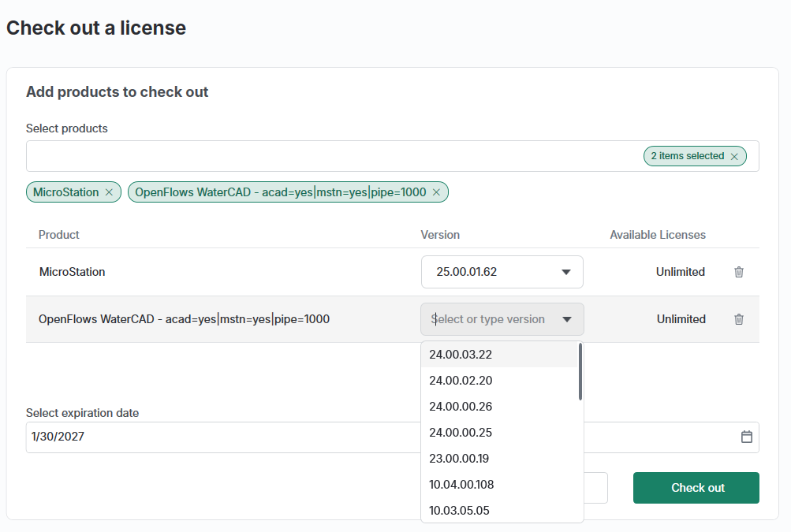Remove the MicroStation tag chip

109,192
